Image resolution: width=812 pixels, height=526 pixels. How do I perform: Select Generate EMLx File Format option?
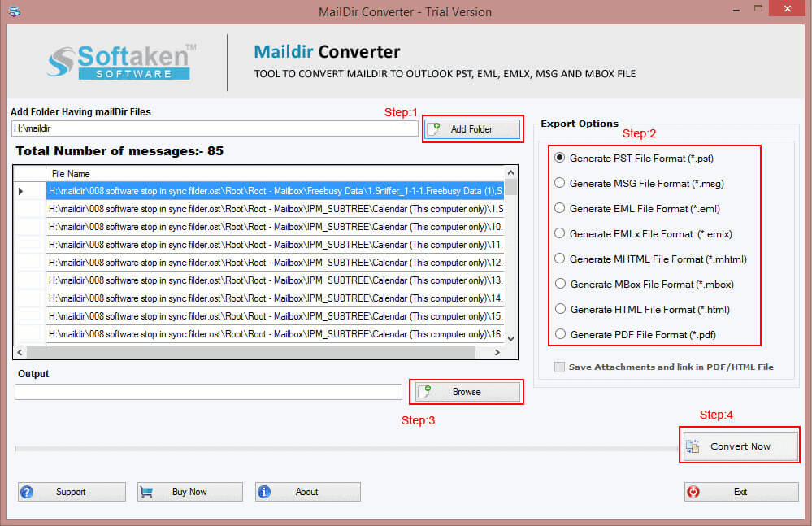(644, 234)
